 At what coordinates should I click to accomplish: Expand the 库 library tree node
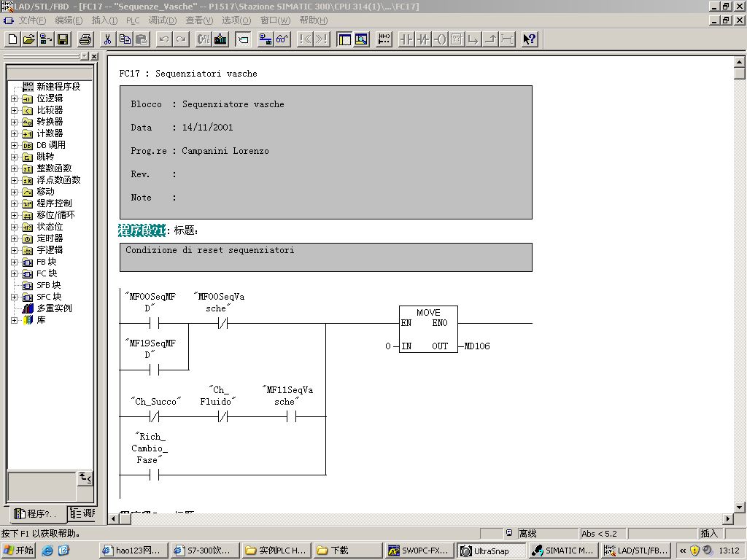tap(14, 320)
